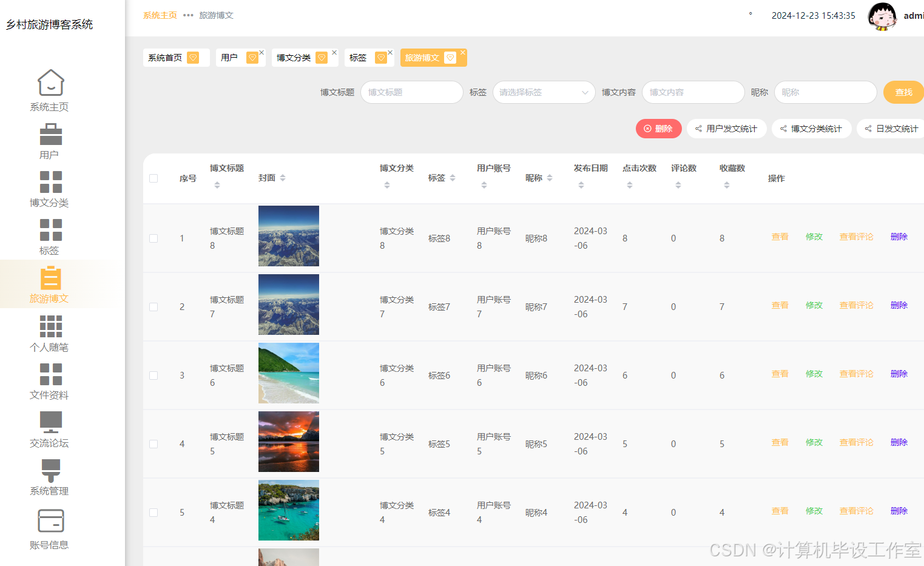Click 删除 link for 博文标题5 row
Viewport: 924px width, 566px height.
pos(899,442)
